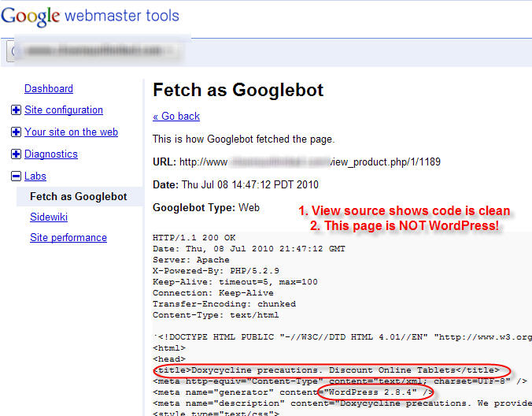Click the Keep-Alive timeout header line
This screenshot has height=416, width=532.
(x=235, y=282)
